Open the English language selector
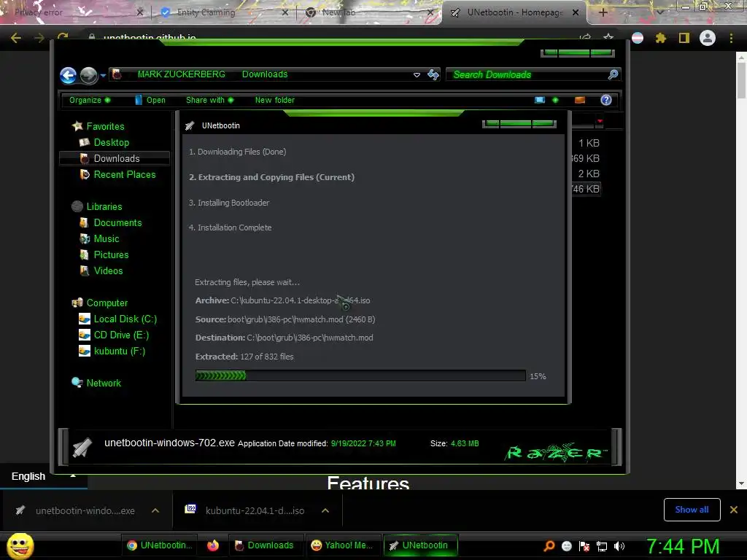Viewport: 747px width, 560px height. pyautogui.click(x=43, y=476)
